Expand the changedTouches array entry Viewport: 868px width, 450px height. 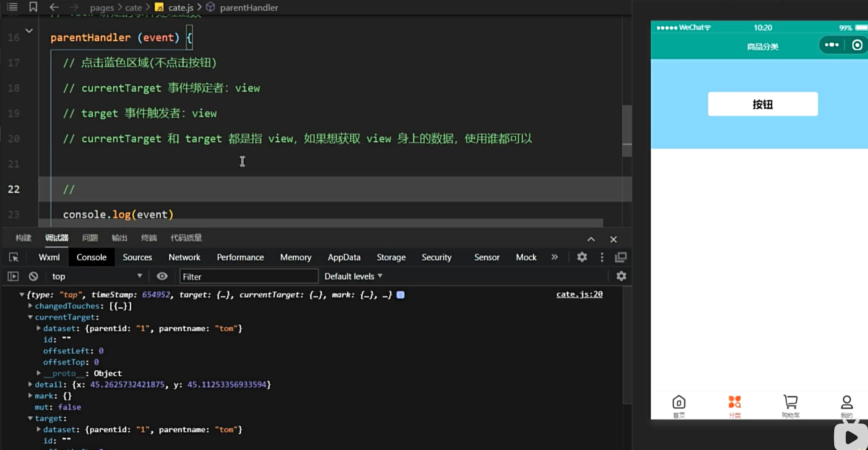coord(30,306)
